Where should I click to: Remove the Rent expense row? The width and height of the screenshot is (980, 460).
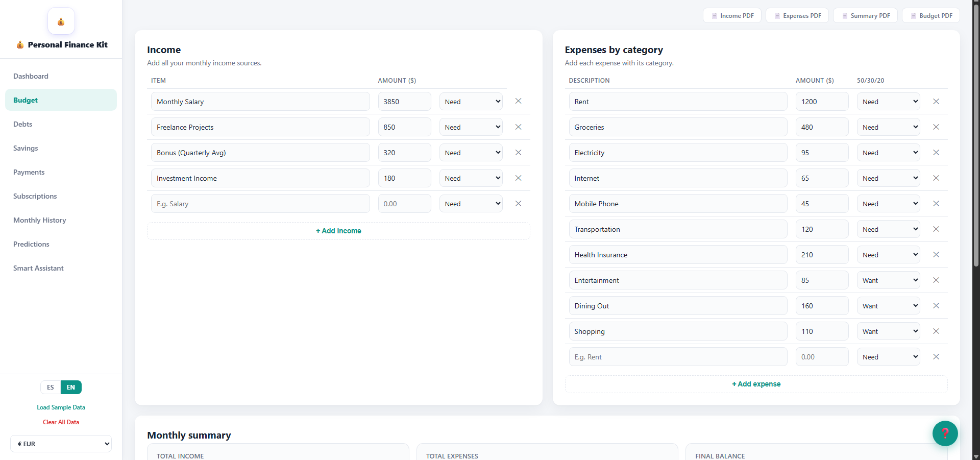pos(936,101)
